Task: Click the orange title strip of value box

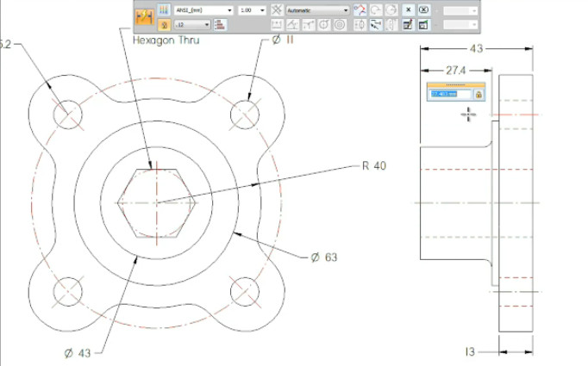Action: pos(454,84)
